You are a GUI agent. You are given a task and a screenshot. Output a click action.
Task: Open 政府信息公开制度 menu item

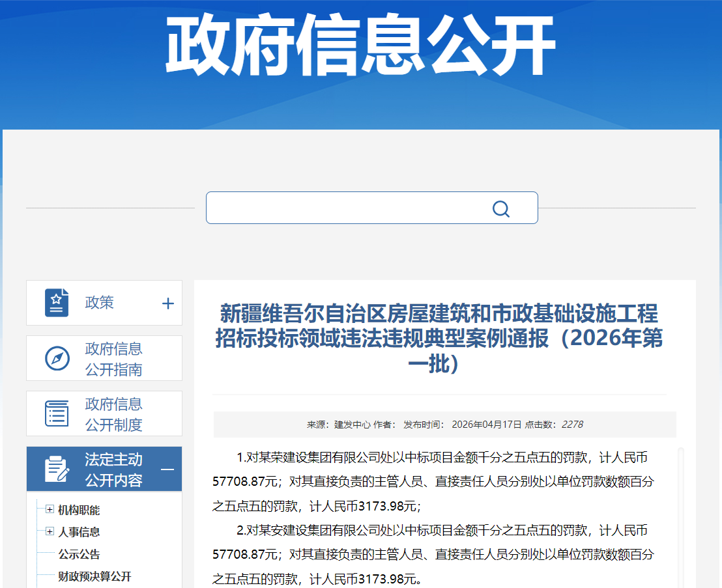click(104, 413)
